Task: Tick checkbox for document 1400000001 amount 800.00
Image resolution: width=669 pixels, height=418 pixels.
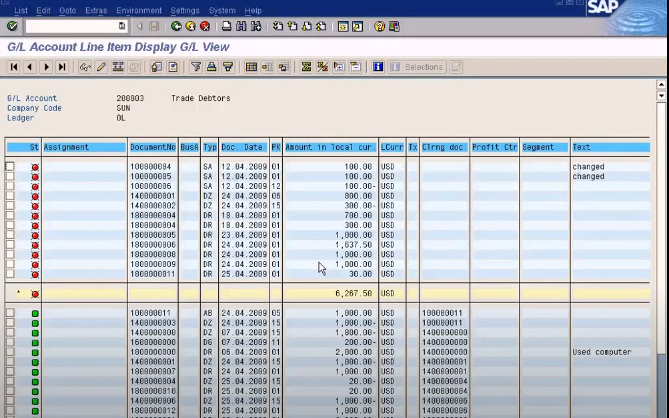Action: click(10, 196)
